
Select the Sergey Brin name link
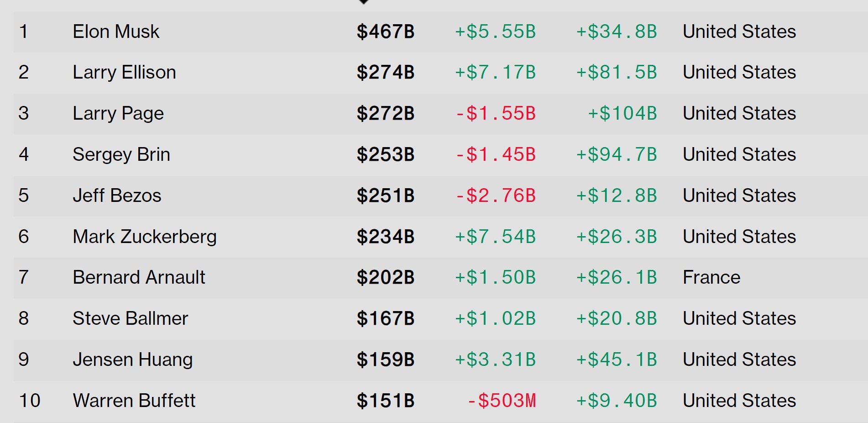pyautogui.click(x=121, y=154)
